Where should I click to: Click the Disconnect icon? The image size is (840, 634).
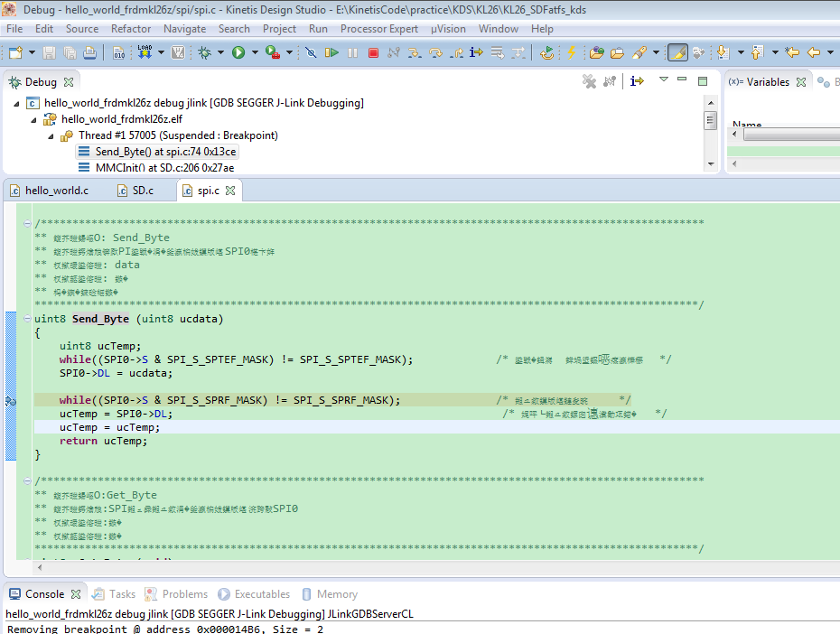[394, 52]
